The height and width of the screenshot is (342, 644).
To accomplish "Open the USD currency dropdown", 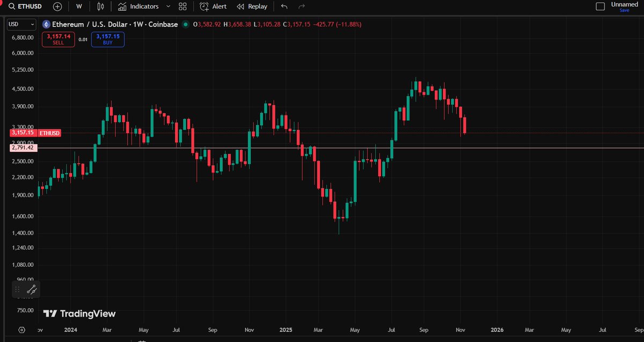I will click(21, 24).
